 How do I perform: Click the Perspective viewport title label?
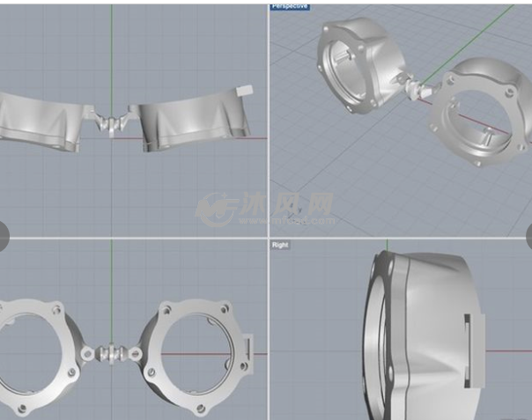click(x=290, y=5)
